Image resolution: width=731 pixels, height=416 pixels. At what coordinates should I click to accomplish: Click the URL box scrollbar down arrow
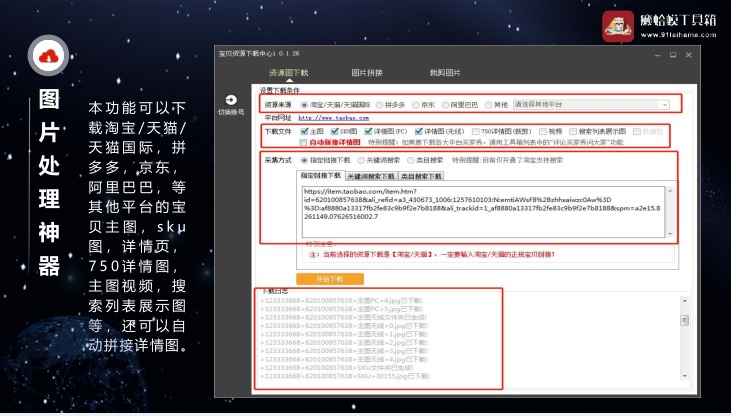tap(670, 234)
